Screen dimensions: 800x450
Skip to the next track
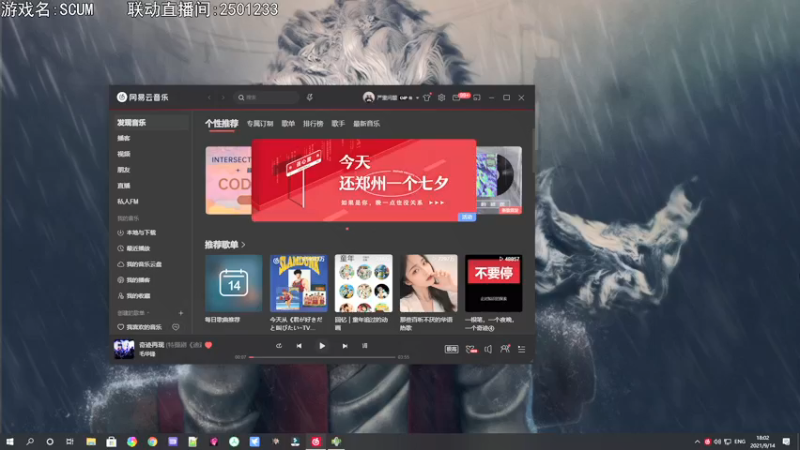[345, 346]
